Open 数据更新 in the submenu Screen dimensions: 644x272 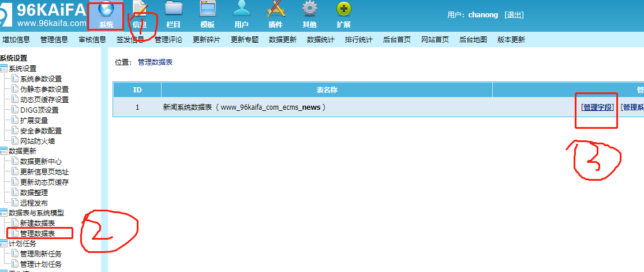point(283,40)
